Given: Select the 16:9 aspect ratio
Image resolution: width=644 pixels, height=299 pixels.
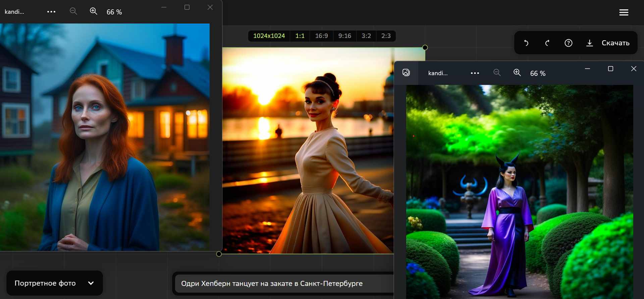Looking at the screenshot, I should click(x=321, y=36).
